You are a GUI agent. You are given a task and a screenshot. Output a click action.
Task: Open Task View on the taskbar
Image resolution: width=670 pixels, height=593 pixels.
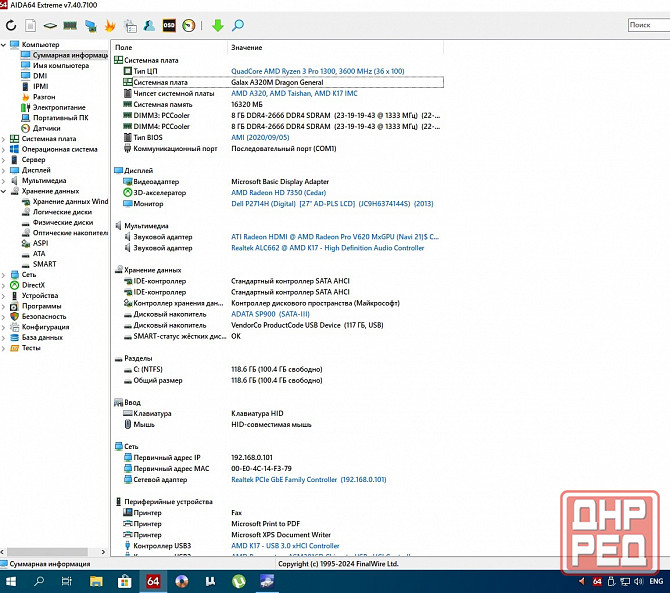[x=67, y=581]
